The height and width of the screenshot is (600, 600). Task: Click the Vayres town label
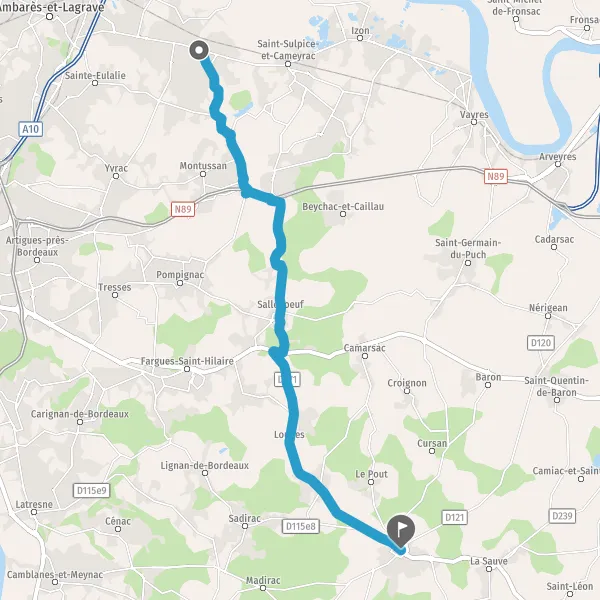click(x=474, y=114)
